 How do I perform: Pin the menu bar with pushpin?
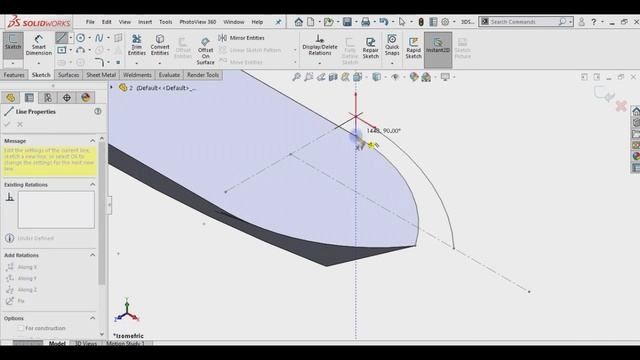[x=278, y=22]
